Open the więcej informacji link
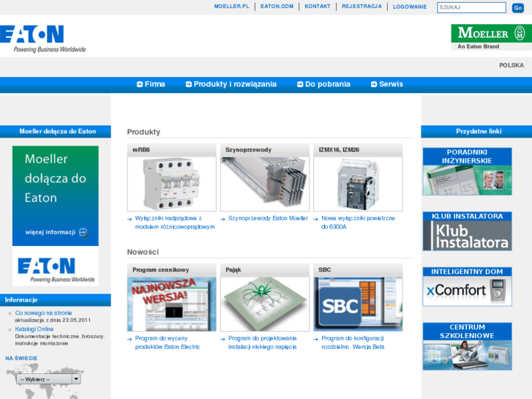This screenshot has width=532, height=399. pyautogui.click(x=50, y=232)
